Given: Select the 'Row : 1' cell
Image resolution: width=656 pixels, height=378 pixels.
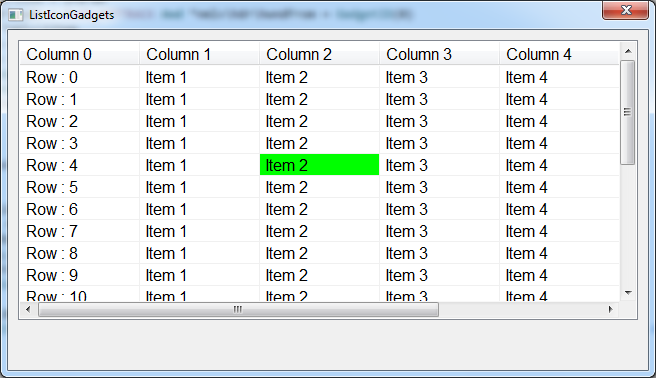Looking at the screenshot, I should pyautogui.click(x=79, y=100).
